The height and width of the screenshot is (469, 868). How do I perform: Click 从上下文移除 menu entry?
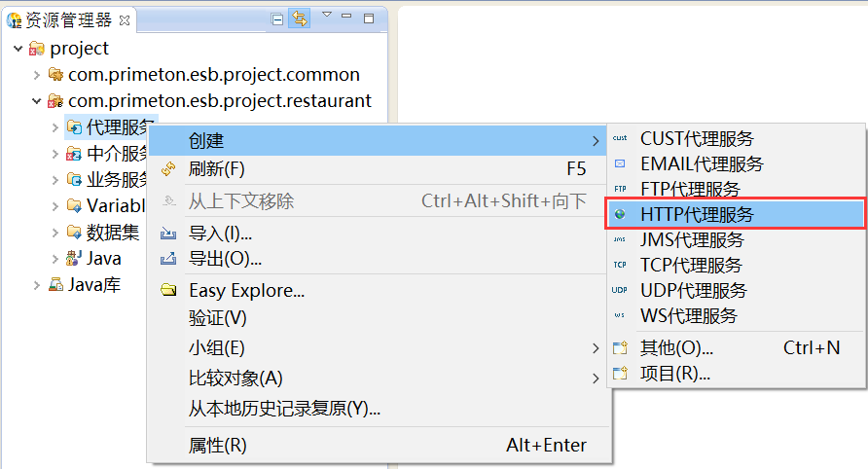click(x=379, y=201)
